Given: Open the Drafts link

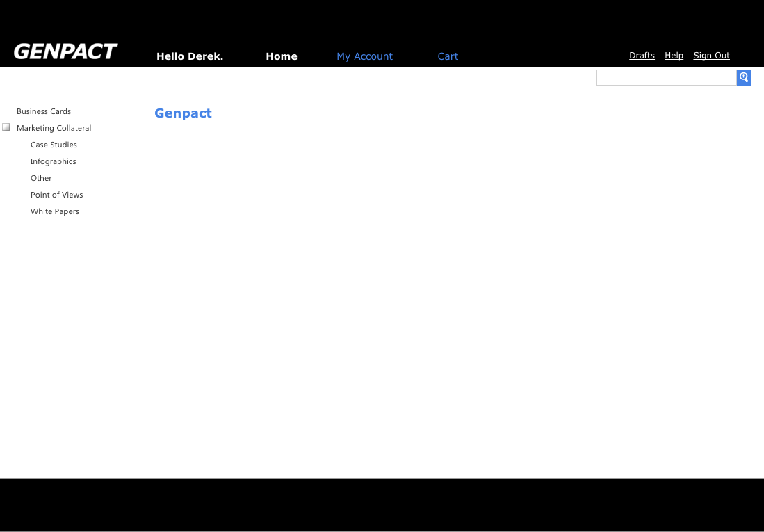Looking at the screenshot, I should [x=642, y=56].
